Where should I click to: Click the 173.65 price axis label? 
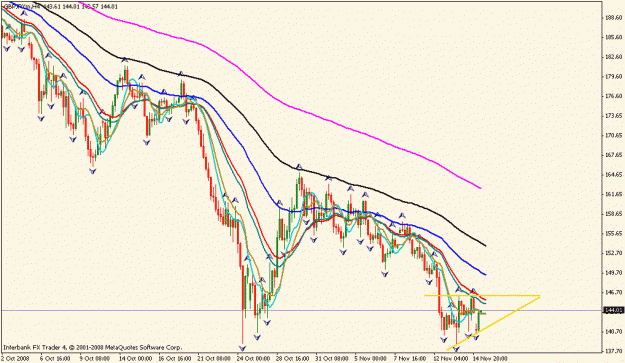[x=614, y=116]
